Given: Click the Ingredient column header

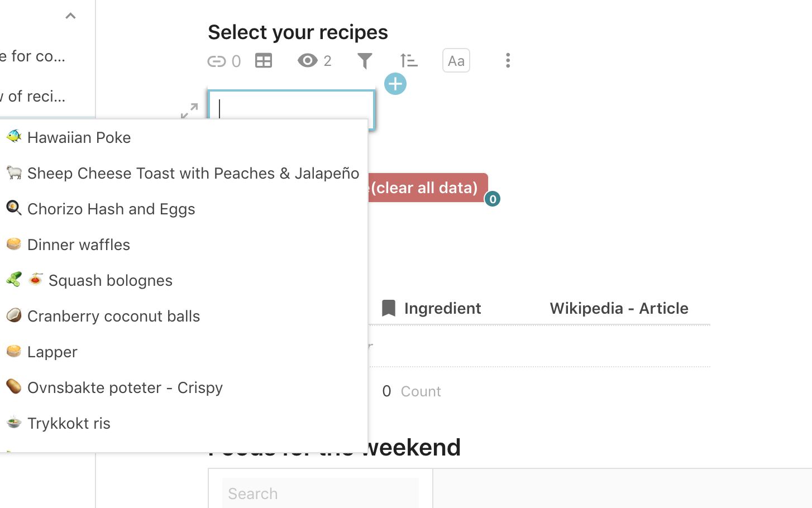Looking at the screenshot, I should point(442,308).
